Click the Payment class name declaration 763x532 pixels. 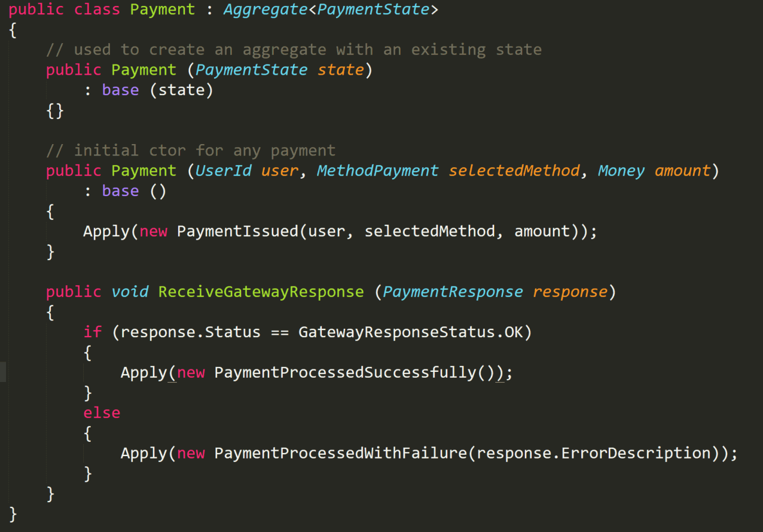pos(161,10)
